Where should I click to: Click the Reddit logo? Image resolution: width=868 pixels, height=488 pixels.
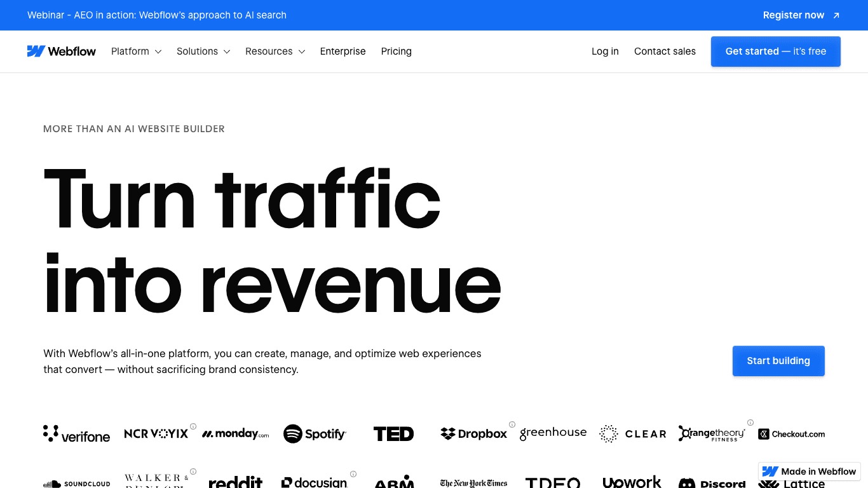coord(235,483)
